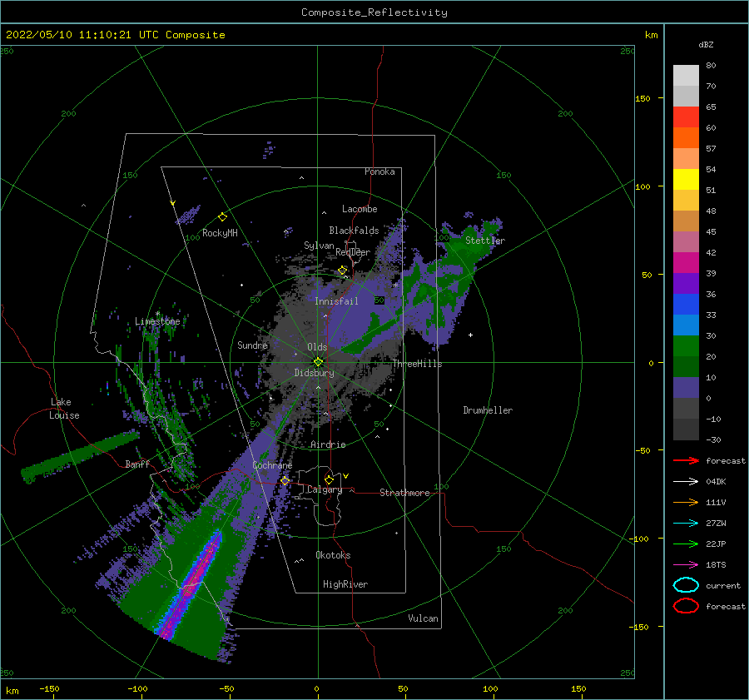The height and width of the screenshot is (700, 749).
Task: Click the white 04DK arrow in legend
Action: tap(686, 482)
